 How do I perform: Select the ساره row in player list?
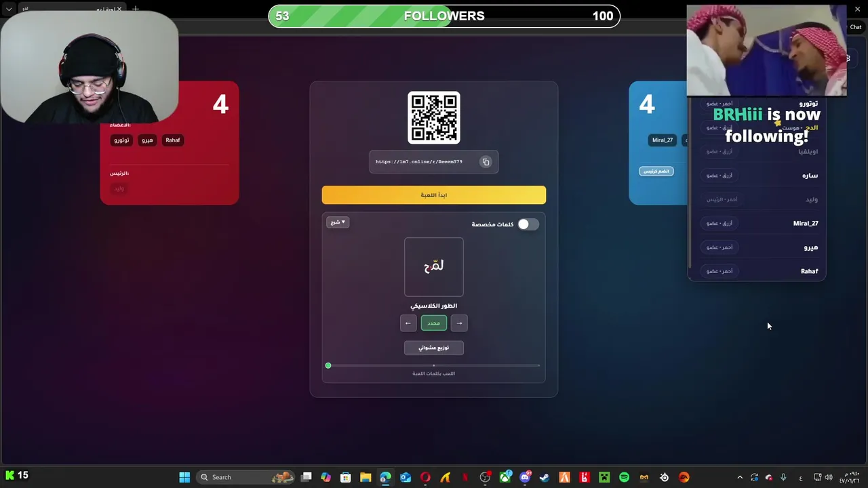[x=758, y=176]
